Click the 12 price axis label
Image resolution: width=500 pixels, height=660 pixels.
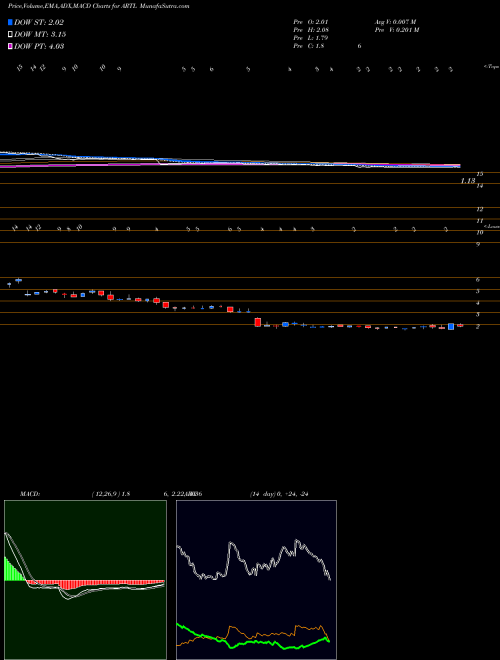tap(479, 209)
